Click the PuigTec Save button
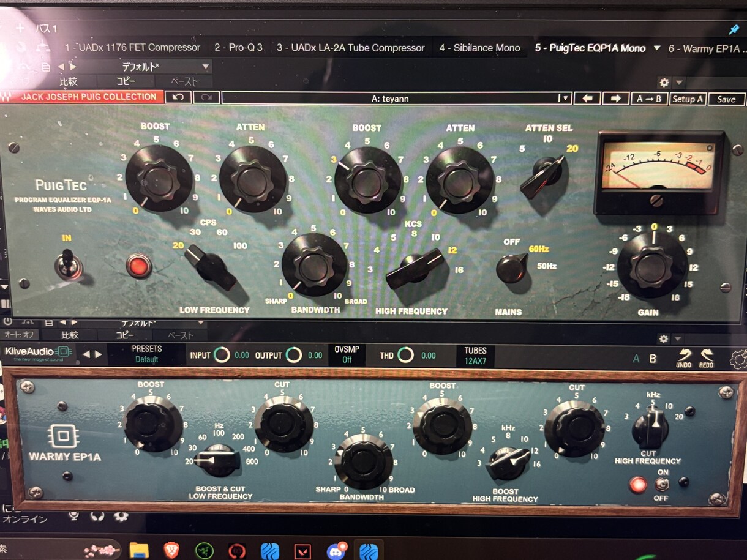747x560 pixels. click(x=726, y=99)
